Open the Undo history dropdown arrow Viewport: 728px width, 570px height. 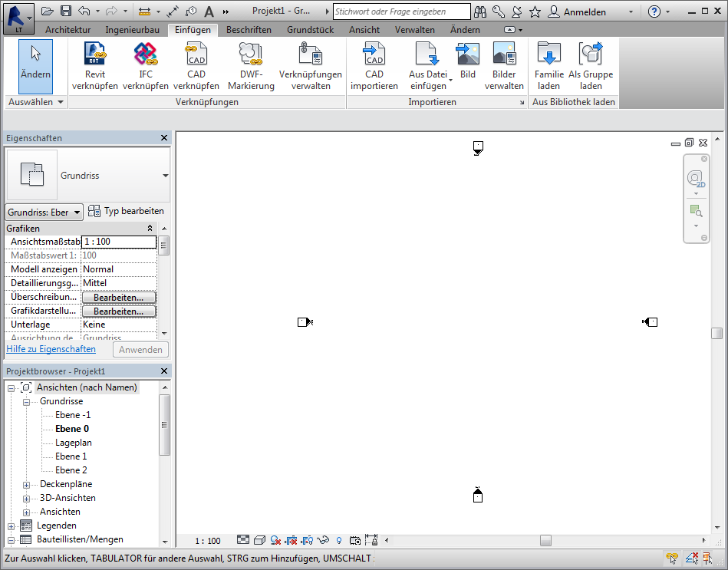[97, 12]
